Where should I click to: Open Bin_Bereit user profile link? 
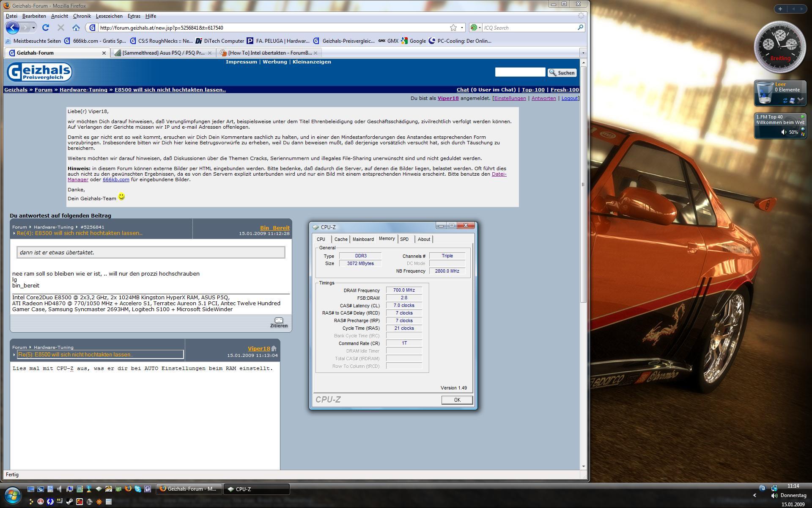click(x=275, y=228)
